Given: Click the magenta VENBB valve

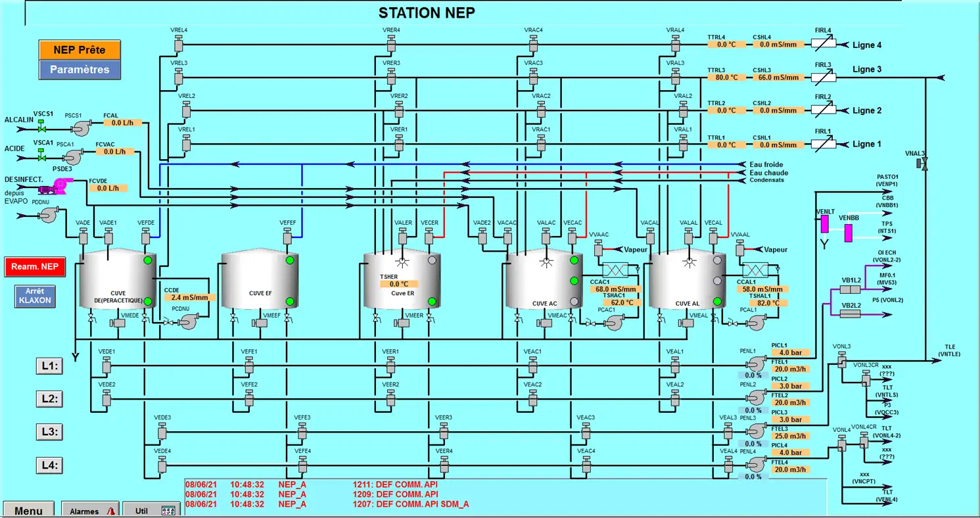Looking at the screenshot, I should (x=848, y=232).
